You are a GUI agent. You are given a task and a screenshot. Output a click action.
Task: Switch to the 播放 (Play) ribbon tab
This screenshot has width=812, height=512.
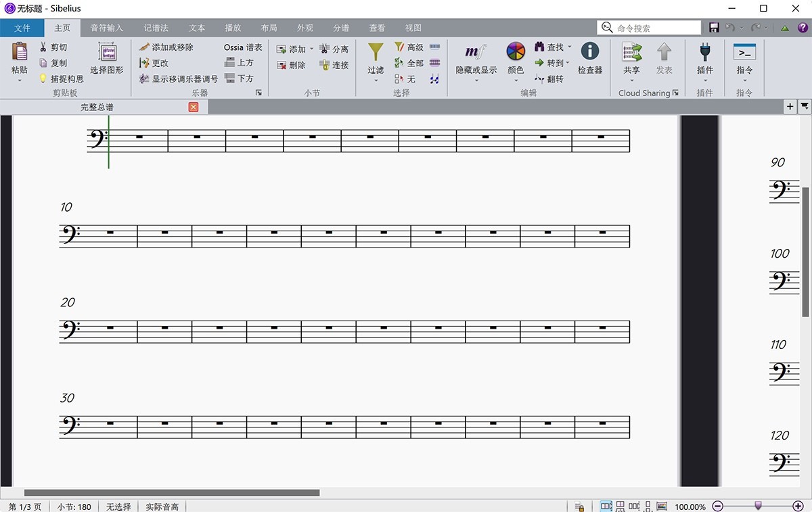[x=233, y=28]
